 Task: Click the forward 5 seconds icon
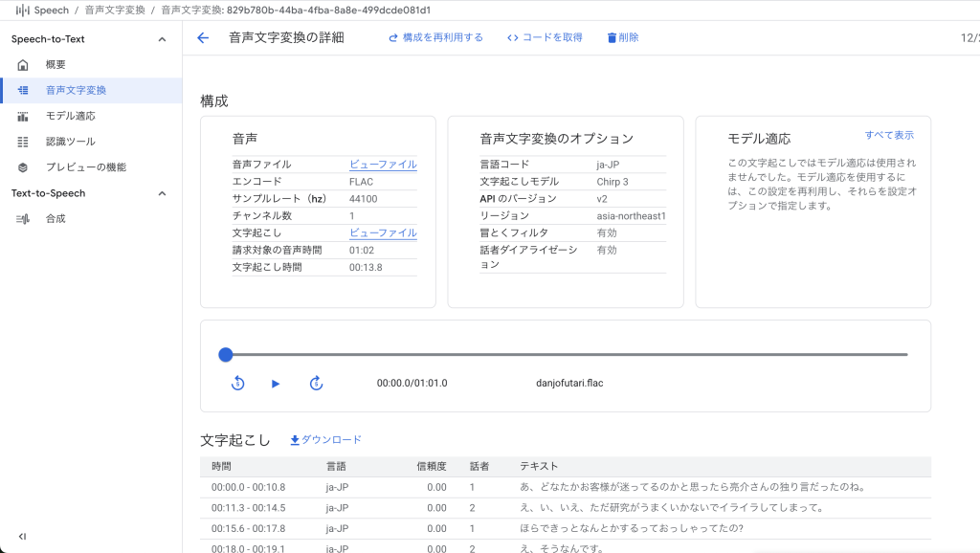(316, 384)
